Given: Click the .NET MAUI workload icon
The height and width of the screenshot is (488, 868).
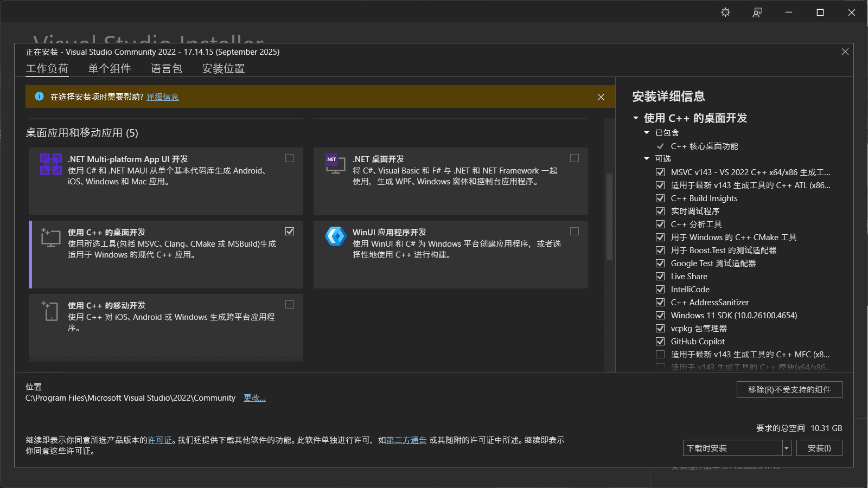Looking at the screenshot, I should (x=50, y=164).
